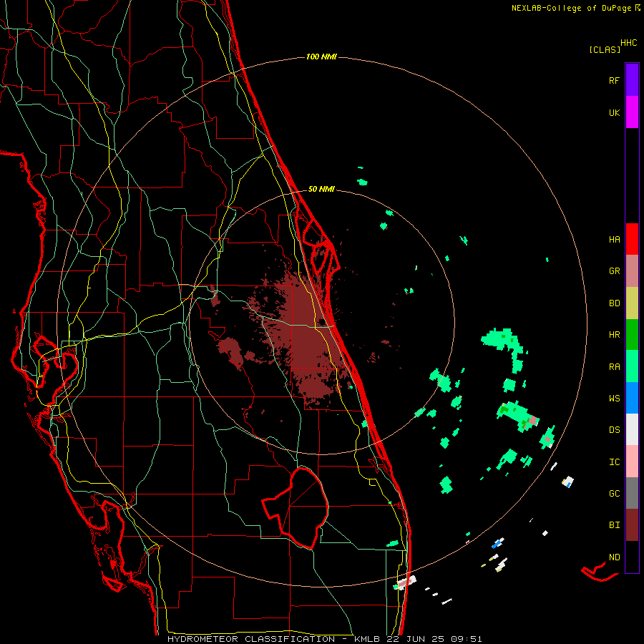Click the BI legend label
This screenshot has height=644, width=644.
coord(614,525)
